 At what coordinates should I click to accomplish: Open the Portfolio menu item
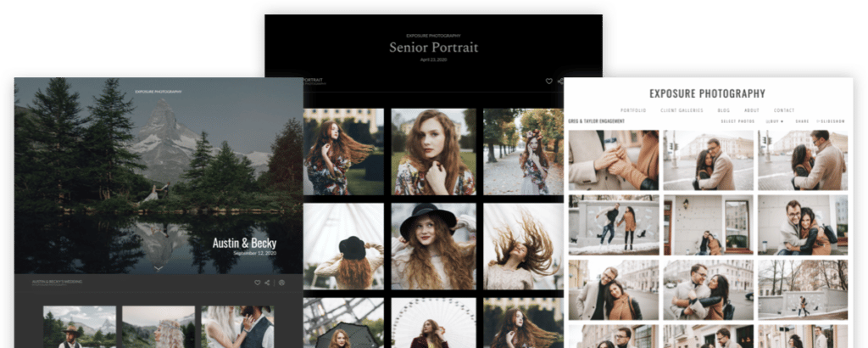(633, 110)
